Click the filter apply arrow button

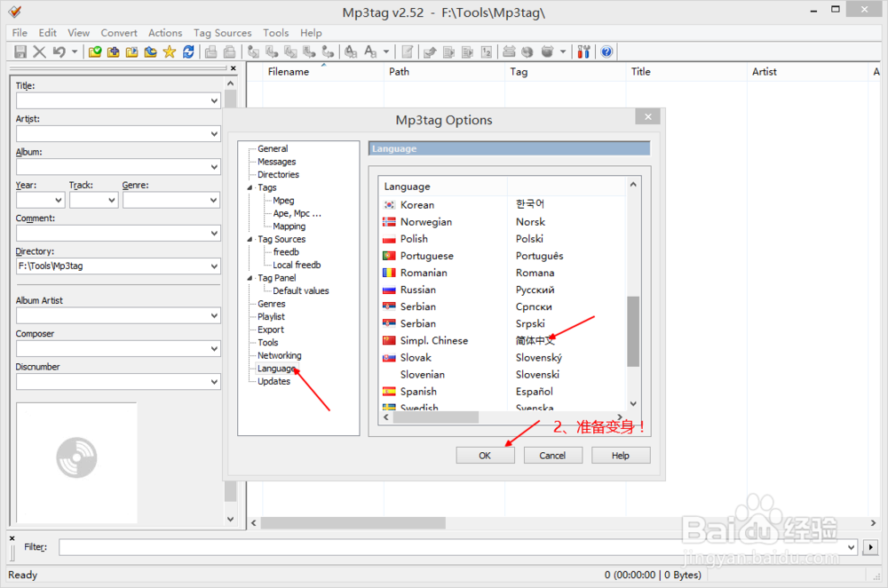pos(870,547)
